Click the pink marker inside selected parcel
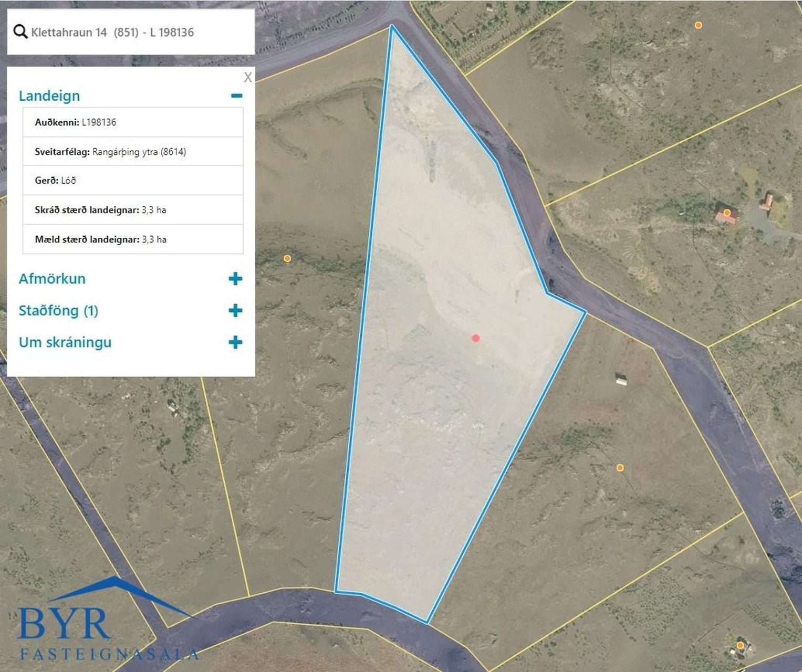 point(476,339)
